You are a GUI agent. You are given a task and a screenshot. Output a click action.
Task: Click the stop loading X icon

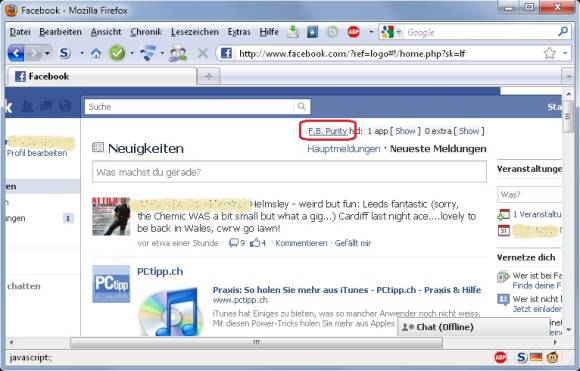click(203, 54)
